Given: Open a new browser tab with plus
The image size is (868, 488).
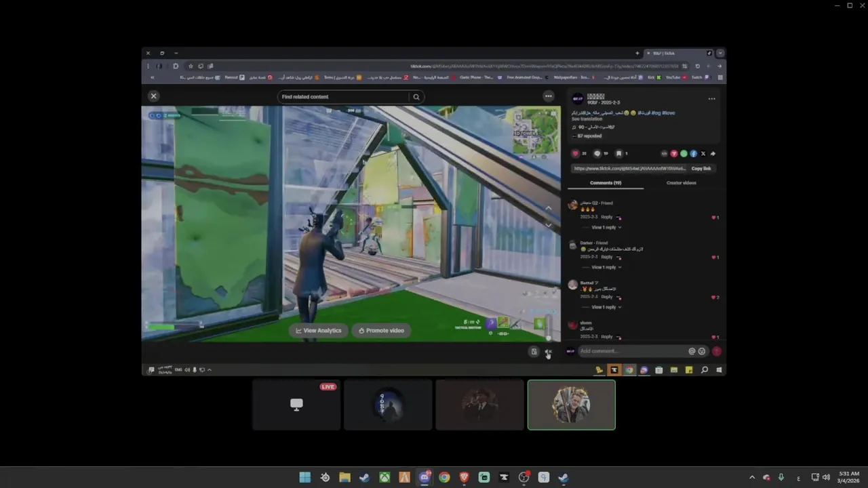Looking at the screenshot, I should click(637, 53).
